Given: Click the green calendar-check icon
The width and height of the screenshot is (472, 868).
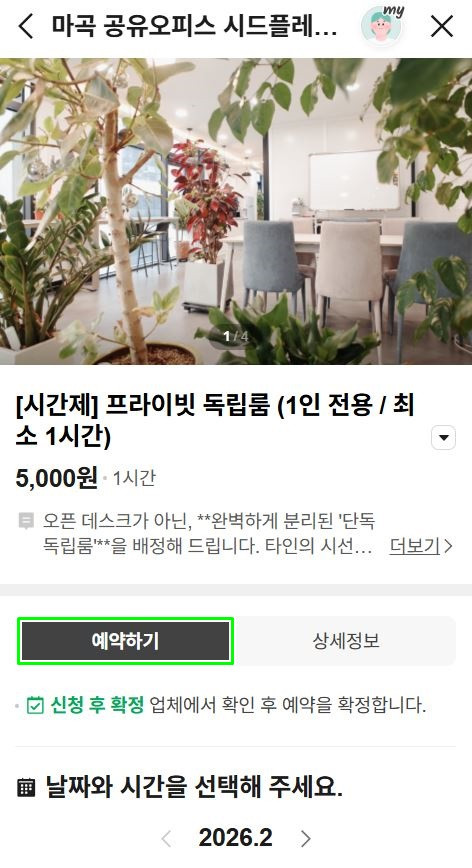Looking at the screenshot, I should (35, 705).
